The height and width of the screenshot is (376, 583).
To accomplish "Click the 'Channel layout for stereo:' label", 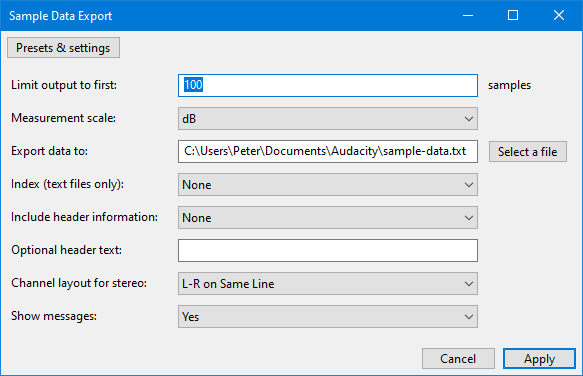I will (79, 283).
